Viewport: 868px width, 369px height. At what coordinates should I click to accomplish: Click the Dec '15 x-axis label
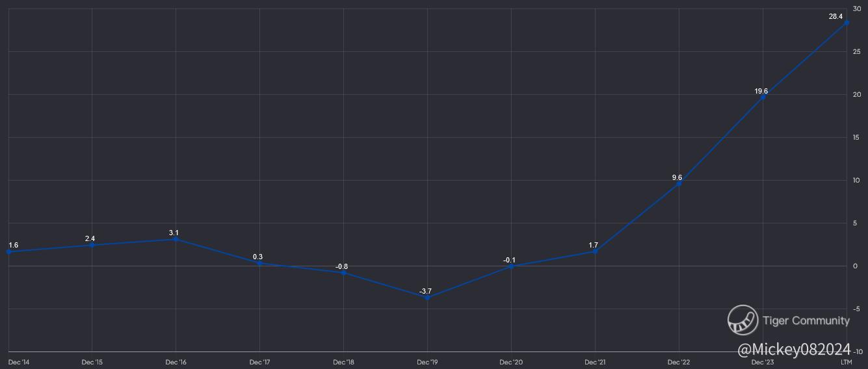pyautogui.click(x=92, y=362)
